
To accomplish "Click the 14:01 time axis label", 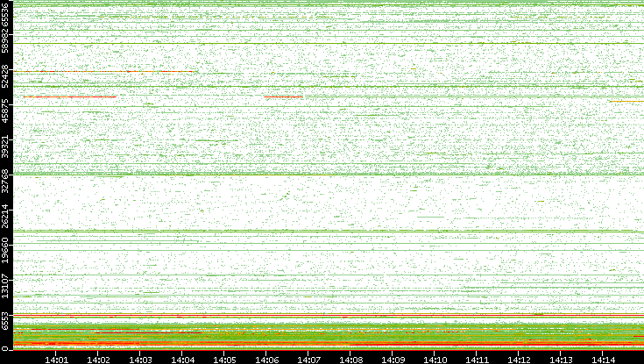I will click(x=56, y=360).
